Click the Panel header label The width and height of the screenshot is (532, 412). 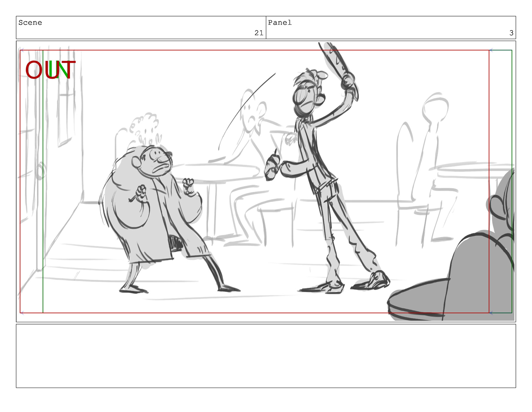[x=280, y=22]
